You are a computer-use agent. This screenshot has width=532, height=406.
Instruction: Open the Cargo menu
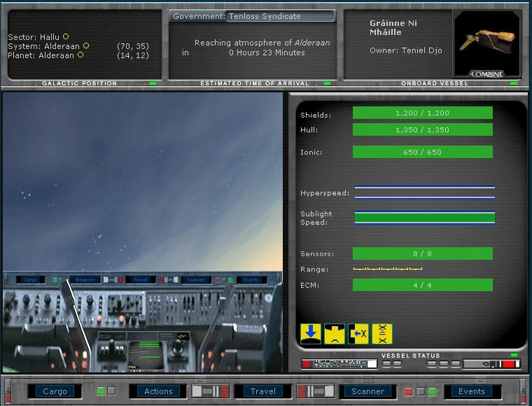coord(55,391)
